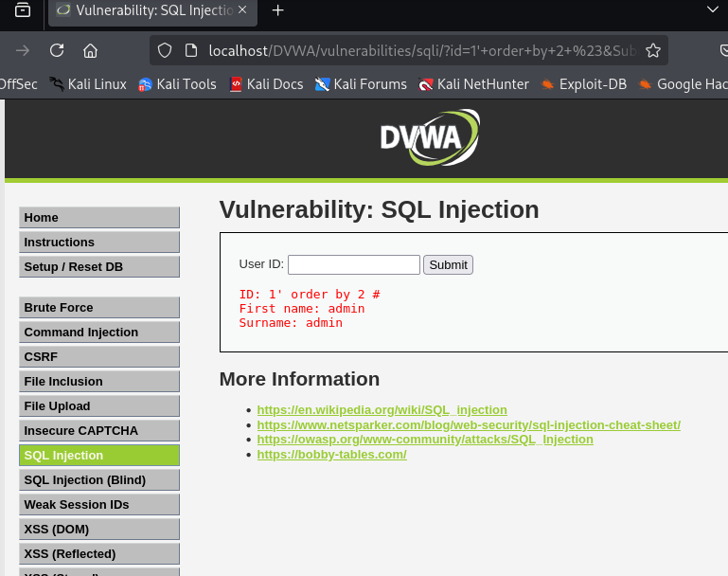
Task: Click the "ID: 1' order by 2 #" result text
Action: click(x=310, y=295)
